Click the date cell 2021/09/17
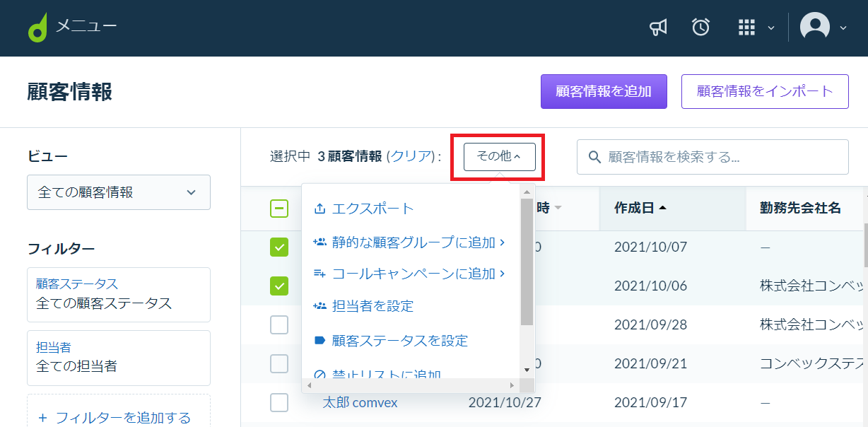This screenshot has width=868, height=427. [650, 402]
